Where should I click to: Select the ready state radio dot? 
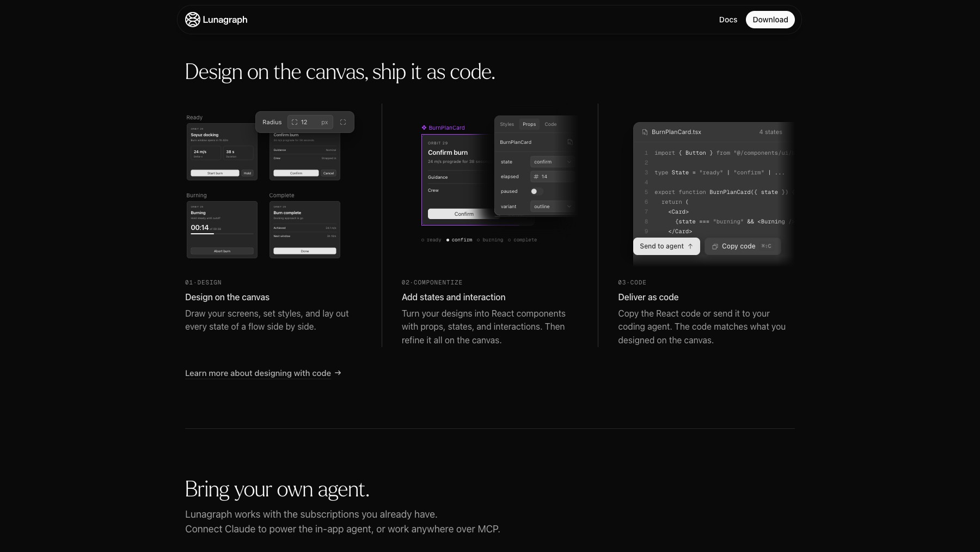click(422, 240)
